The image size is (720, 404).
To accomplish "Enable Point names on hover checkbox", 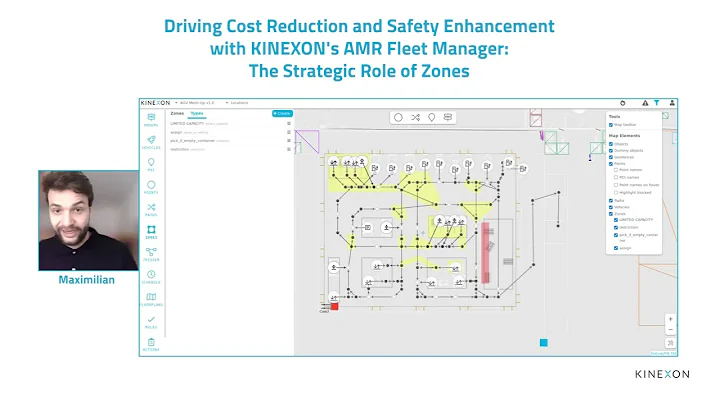I will click(616, 185).
